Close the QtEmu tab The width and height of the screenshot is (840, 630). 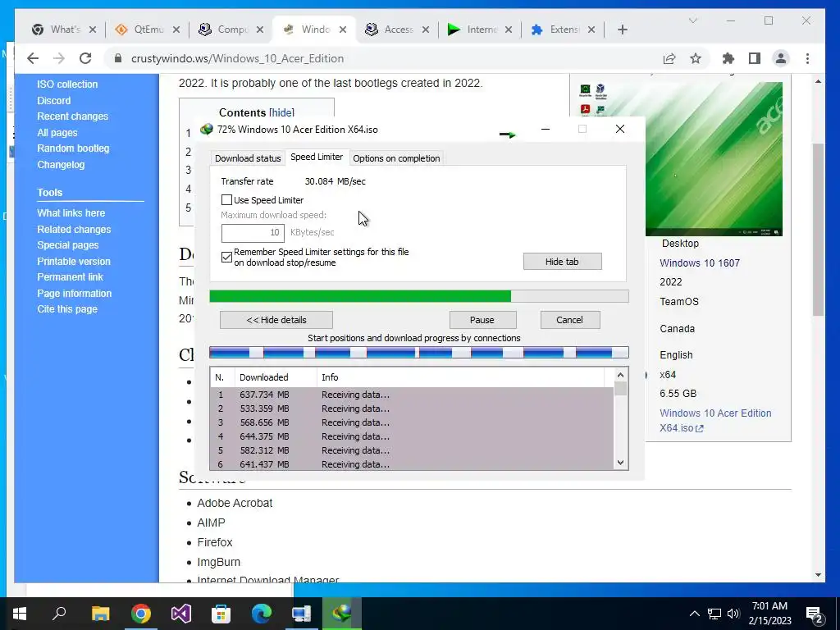click(x=176, y=30)
